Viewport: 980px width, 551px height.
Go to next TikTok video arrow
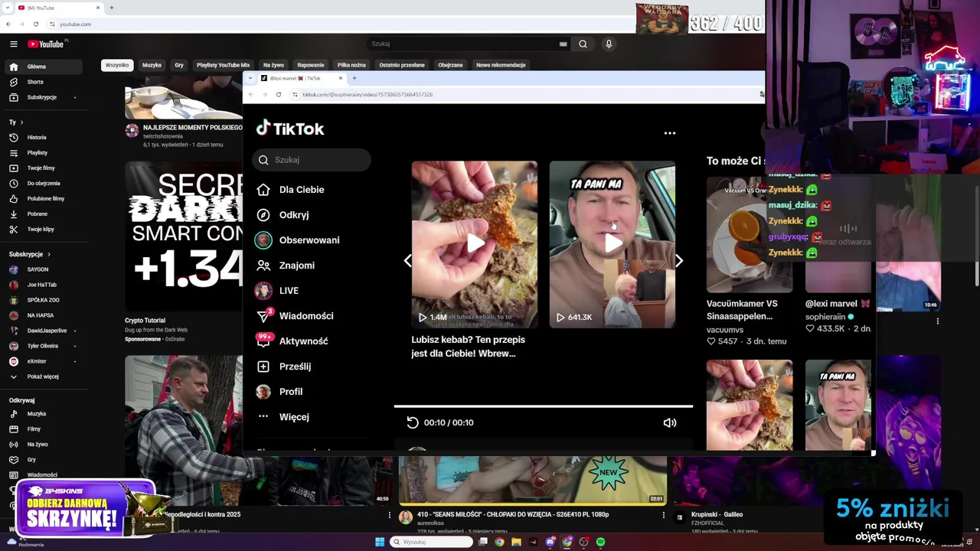[x=679, y=261]
